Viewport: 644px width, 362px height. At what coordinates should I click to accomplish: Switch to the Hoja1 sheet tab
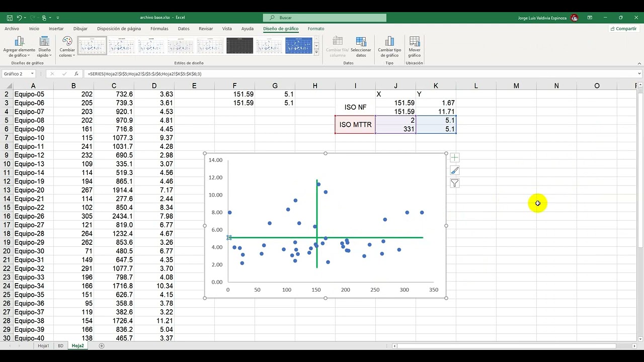point(43,346)
